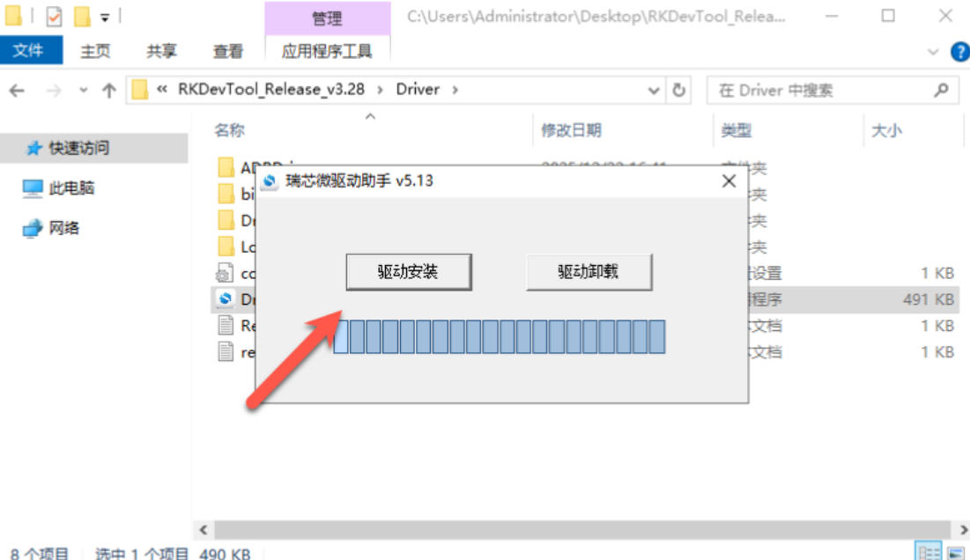Close the 瑞芯微驱动助手 dialog
970x560 pixels.
(729, 181)
